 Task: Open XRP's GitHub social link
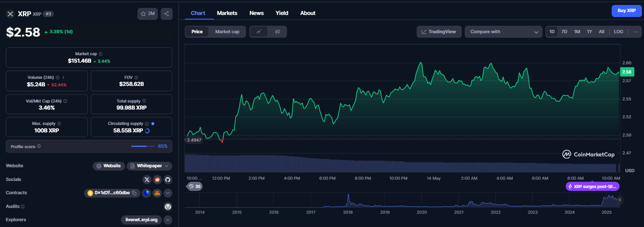point(167,180)
